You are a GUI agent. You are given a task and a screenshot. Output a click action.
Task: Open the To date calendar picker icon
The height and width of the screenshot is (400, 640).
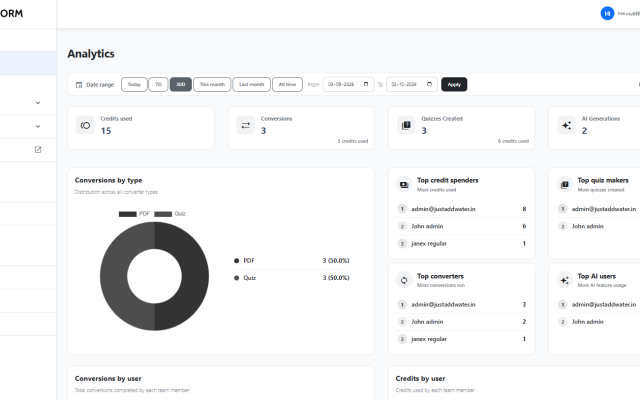[429, 84]
